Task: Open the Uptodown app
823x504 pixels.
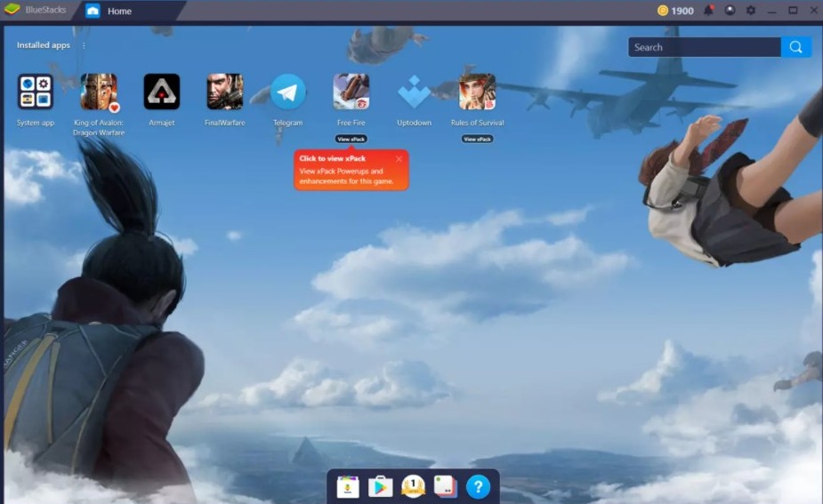Action: pos(414,92)
